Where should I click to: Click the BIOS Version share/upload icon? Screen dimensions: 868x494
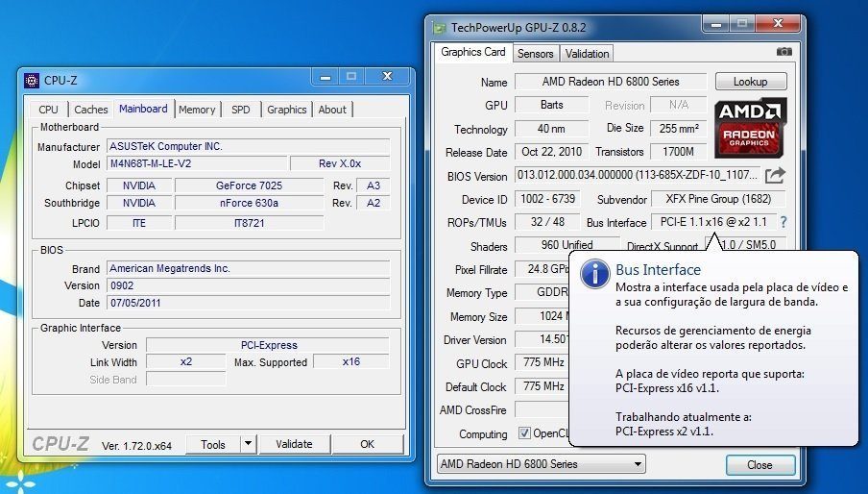775,176
